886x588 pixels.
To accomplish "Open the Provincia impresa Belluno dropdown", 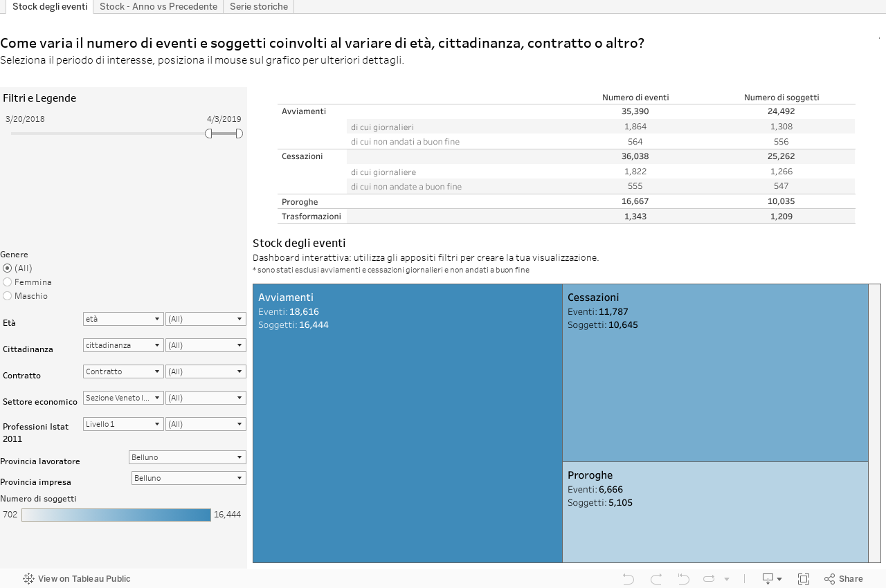I will [189, 478].
